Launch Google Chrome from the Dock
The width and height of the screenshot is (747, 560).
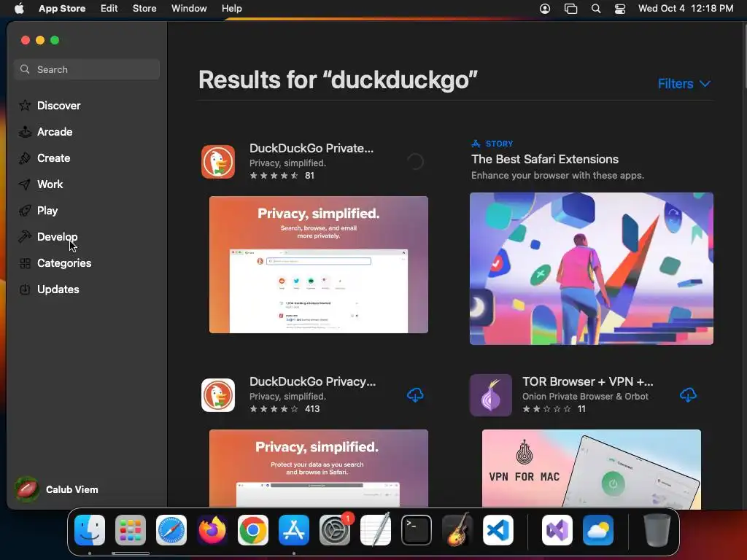253,530
